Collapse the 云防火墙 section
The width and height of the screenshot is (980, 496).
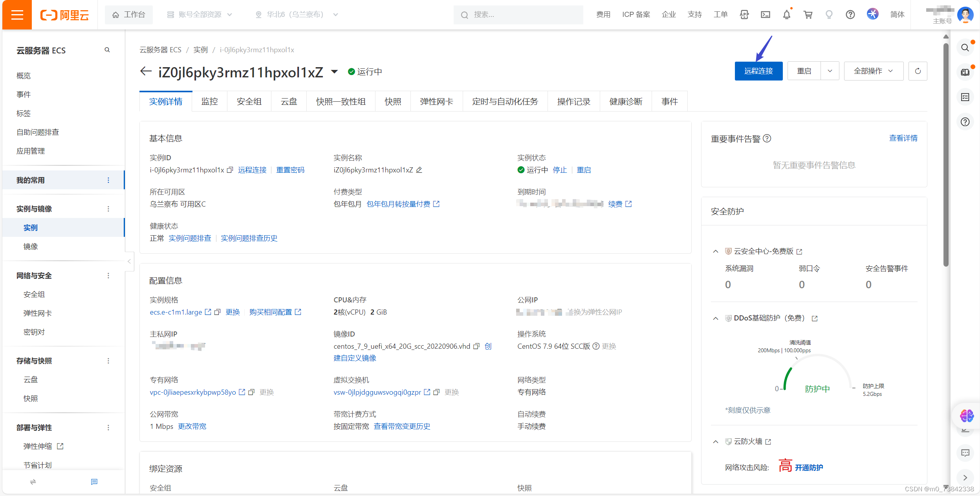(716, 442)
